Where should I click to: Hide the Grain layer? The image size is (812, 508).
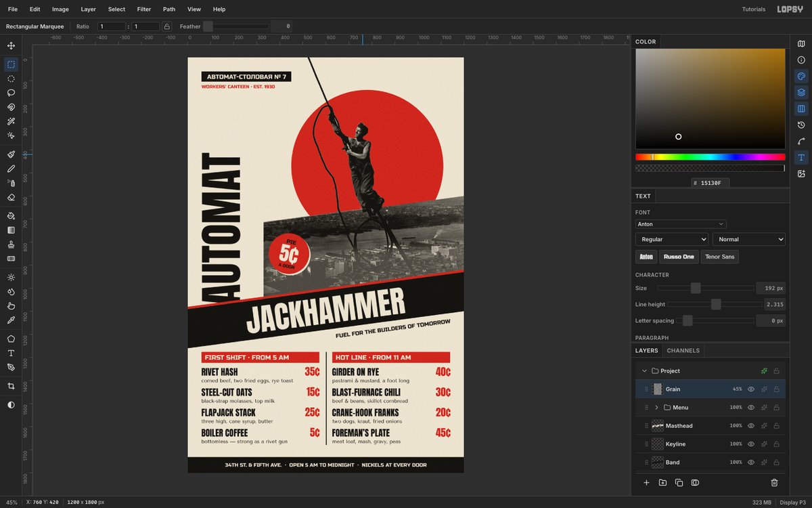[751, 389]
